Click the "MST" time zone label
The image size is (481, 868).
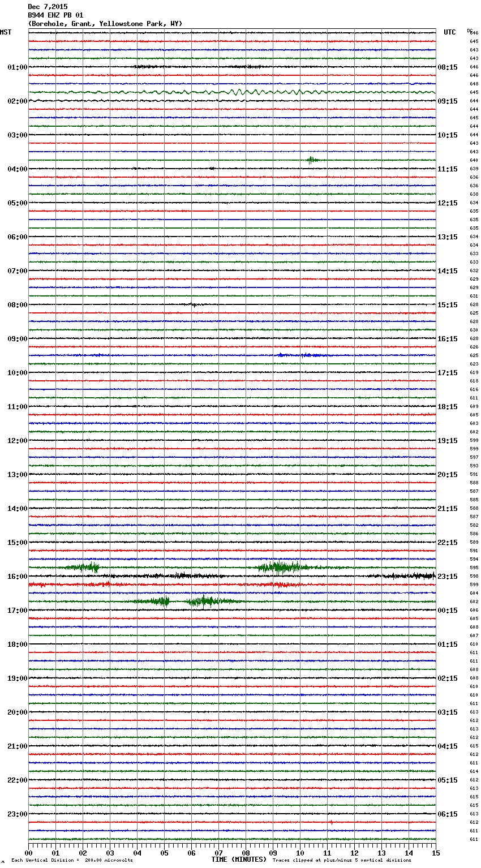(x=6, y=32)
